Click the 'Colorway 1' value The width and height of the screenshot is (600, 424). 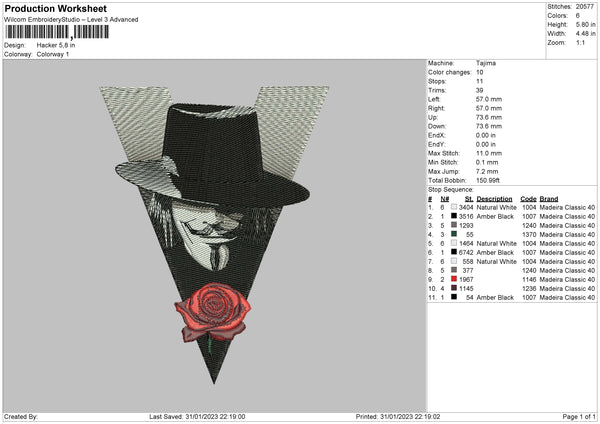coord(53,54)
